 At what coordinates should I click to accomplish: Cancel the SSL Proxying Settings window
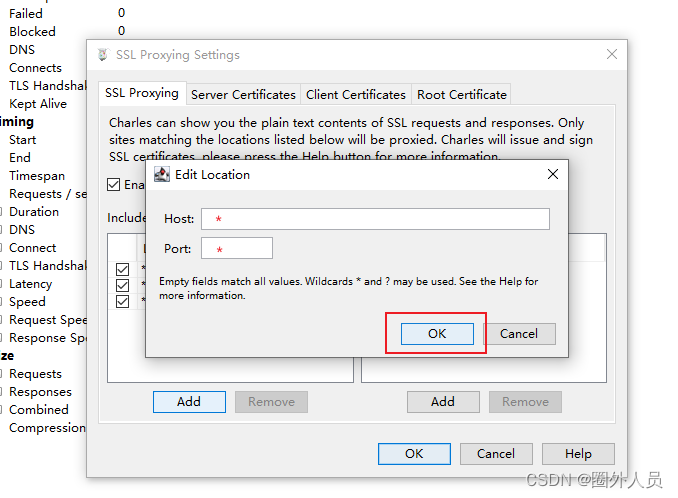click(x=496, y=454)
